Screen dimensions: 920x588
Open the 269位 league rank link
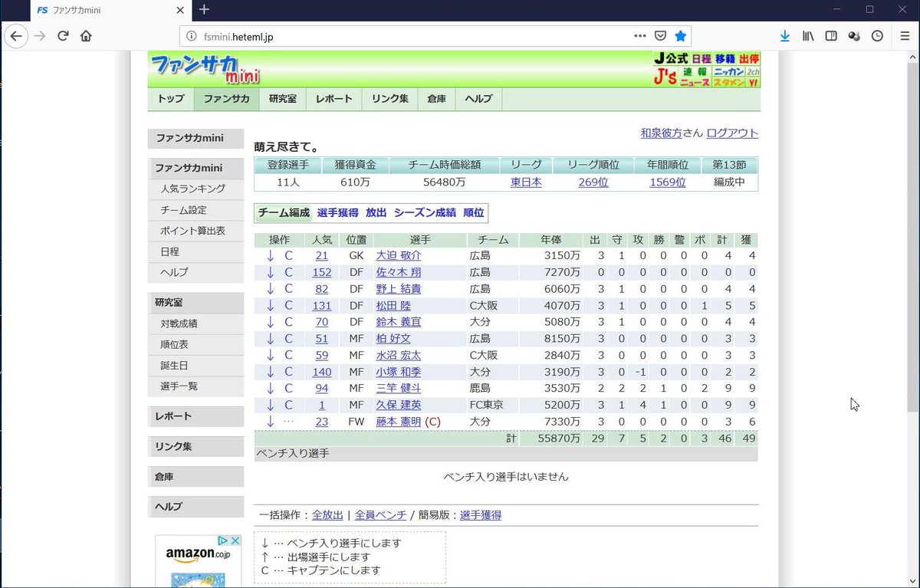pos(593,182)
